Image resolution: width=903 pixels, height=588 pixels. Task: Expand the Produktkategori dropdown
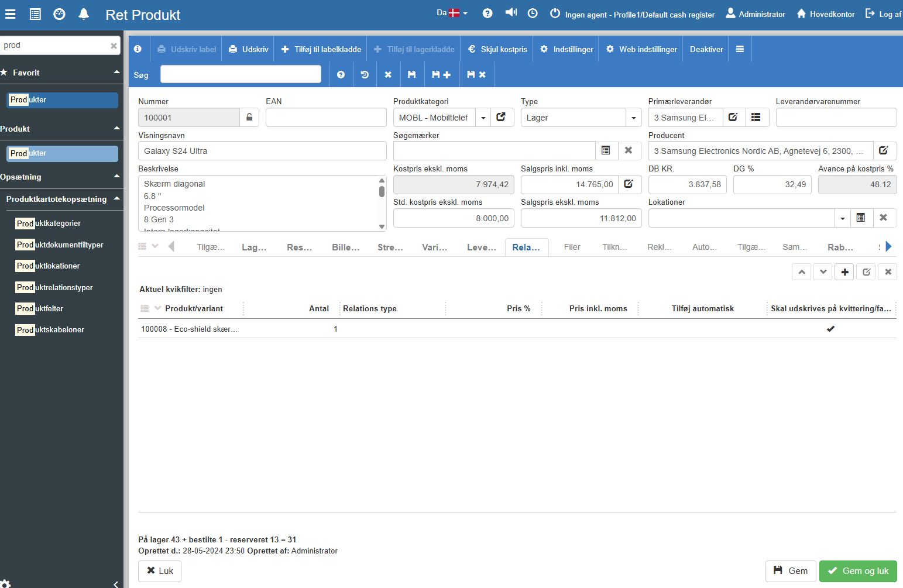(483, 118)
